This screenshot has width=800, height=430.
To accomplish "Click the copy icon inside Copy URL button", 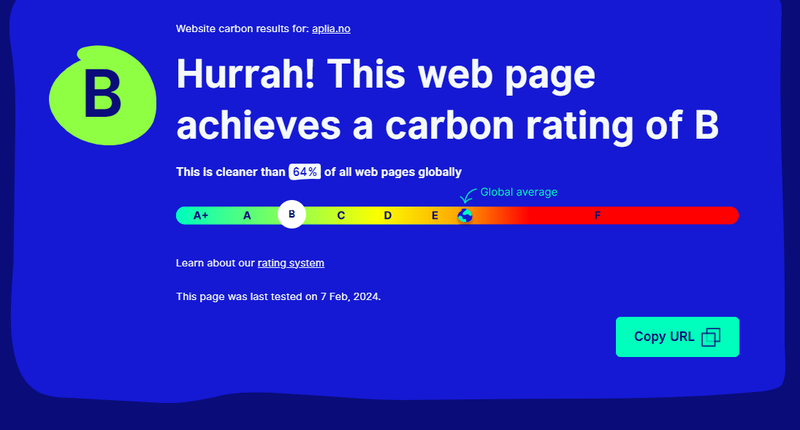I will [x=711, y=337].
